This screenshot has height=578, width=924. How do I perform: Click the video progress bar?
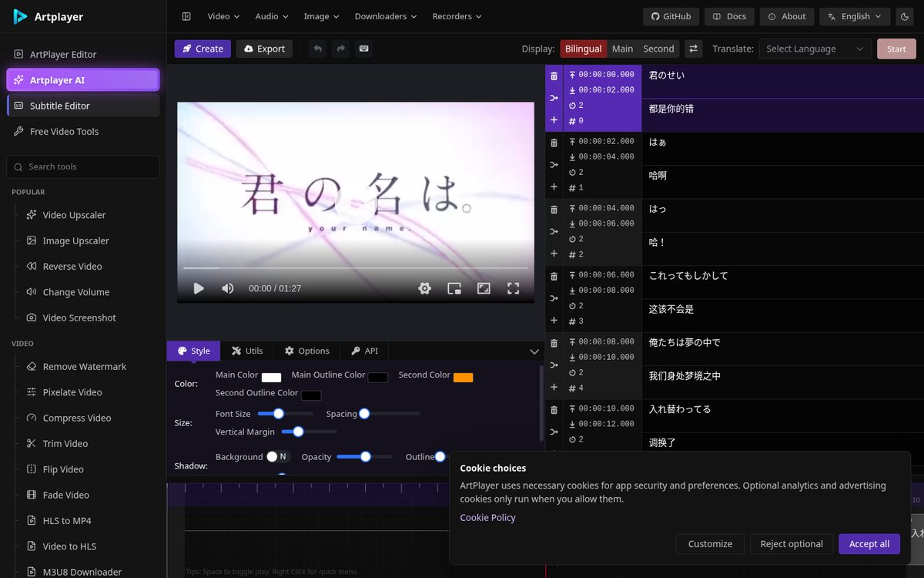pos(355,267)
